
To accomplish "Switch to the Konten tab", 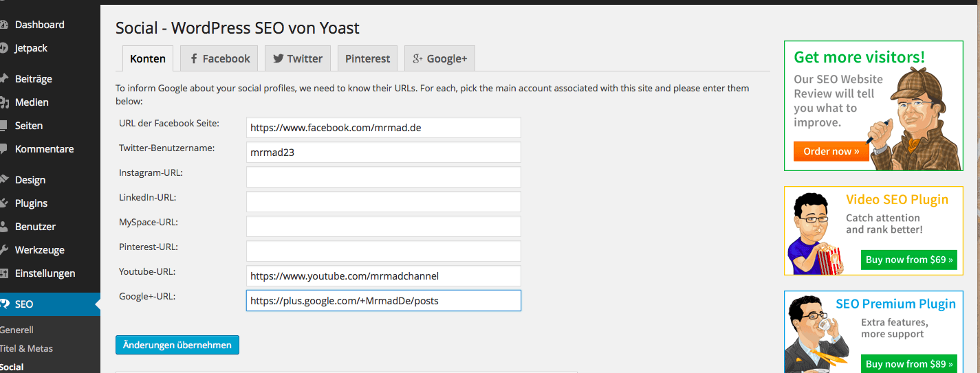I will coord(148,58).
